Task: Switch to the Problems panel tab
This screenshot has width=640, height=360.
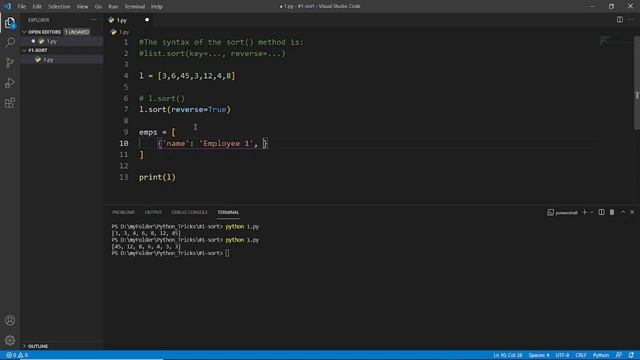Action: [x=123, y=212]
